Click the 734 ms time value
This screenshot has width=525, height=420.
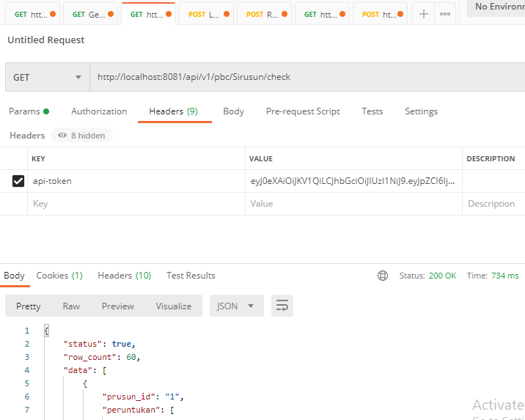click(505, 276)
